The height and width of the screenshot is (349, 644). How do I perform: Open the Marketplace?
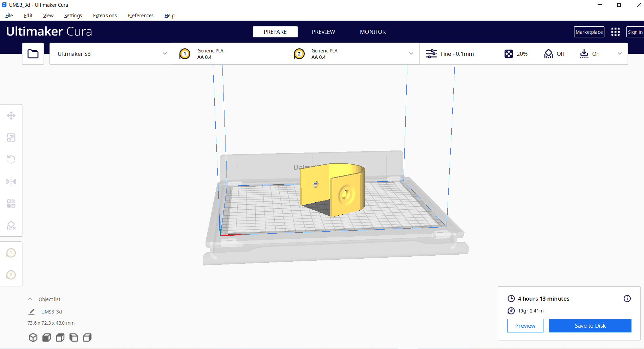coord(589,32)
